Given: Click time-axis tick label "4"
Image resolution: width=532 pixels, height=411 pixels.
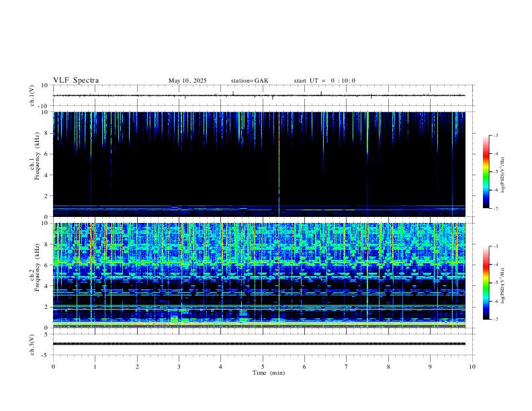Looking at the screenshot, I should pos(220,367).
